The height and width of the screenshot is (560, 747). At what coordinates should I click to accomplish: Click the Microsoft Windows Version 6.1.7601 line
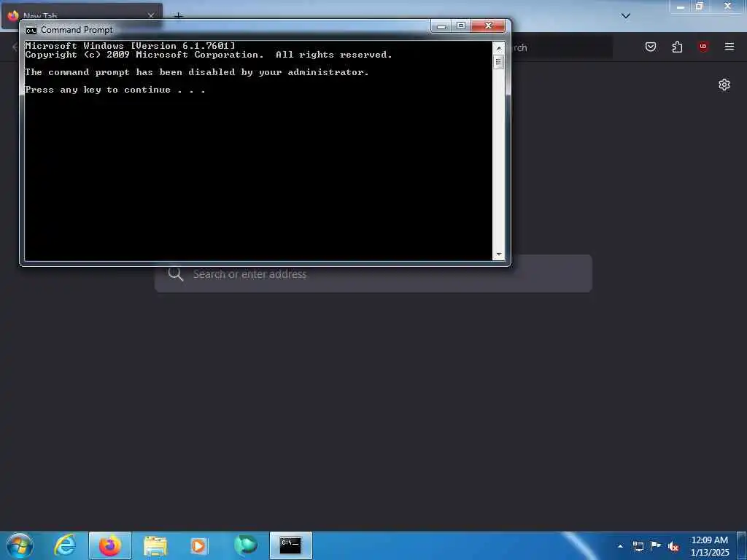pos(130,46)
